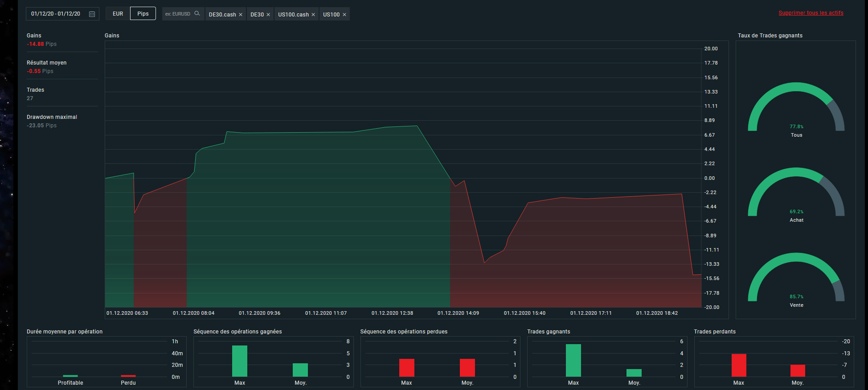Click the Moy. bar in Trades gagnants
868x390 pixels.
(634, 373)
